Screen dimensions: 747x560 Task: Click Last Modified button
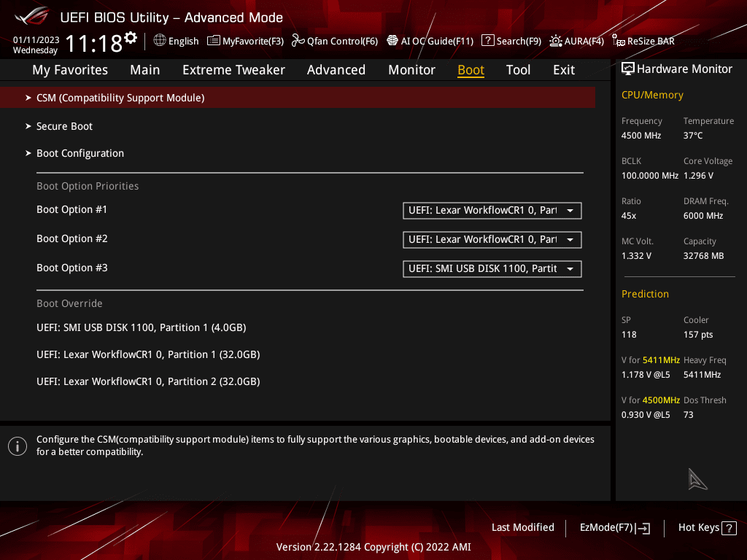point(522,528)
